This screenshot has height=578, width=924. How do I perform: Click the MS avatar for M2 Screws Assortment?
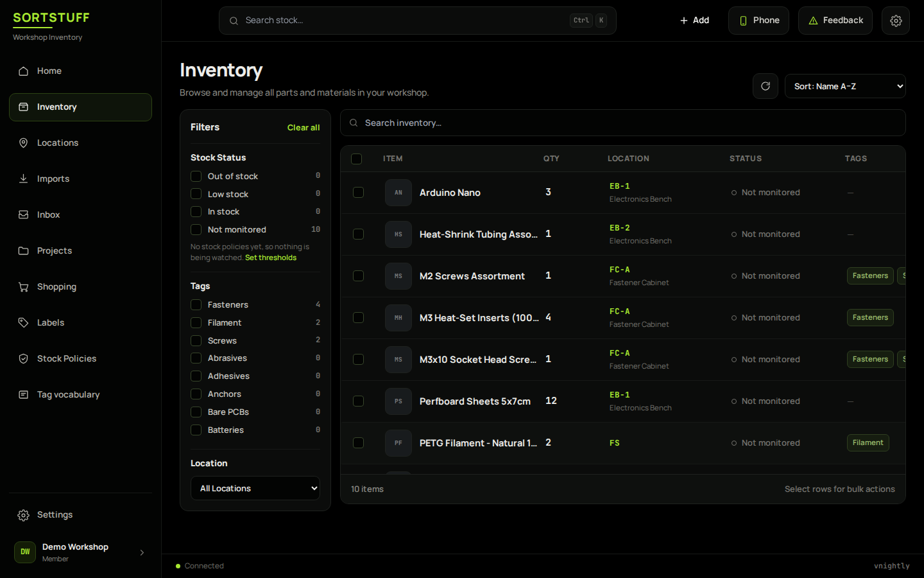[398, 276]
